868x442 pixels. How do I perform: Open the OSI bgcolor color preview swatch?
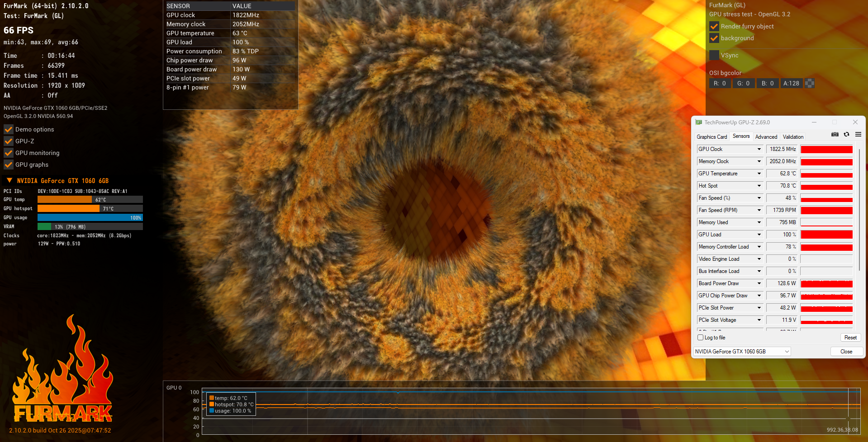coord(810,83)
